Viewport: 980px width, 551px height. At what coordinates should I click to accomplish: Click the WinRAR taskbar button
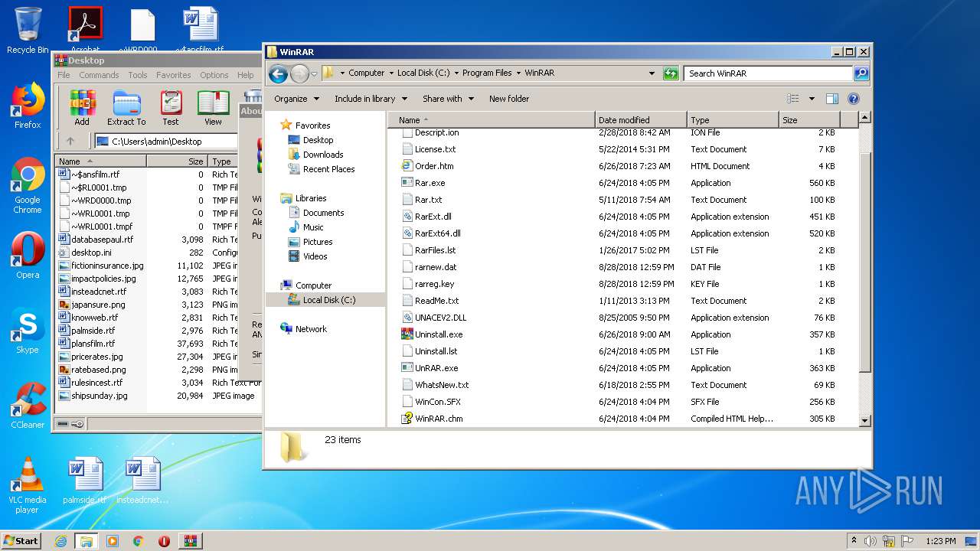pos(191,541)
